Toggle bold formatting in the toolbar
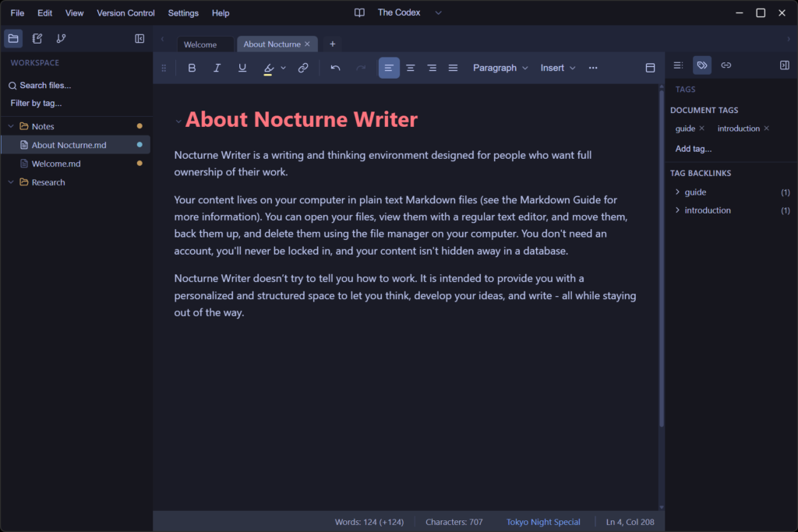This screenshot has width=798, height=532. pyautogui.click(x=192, y=68)
